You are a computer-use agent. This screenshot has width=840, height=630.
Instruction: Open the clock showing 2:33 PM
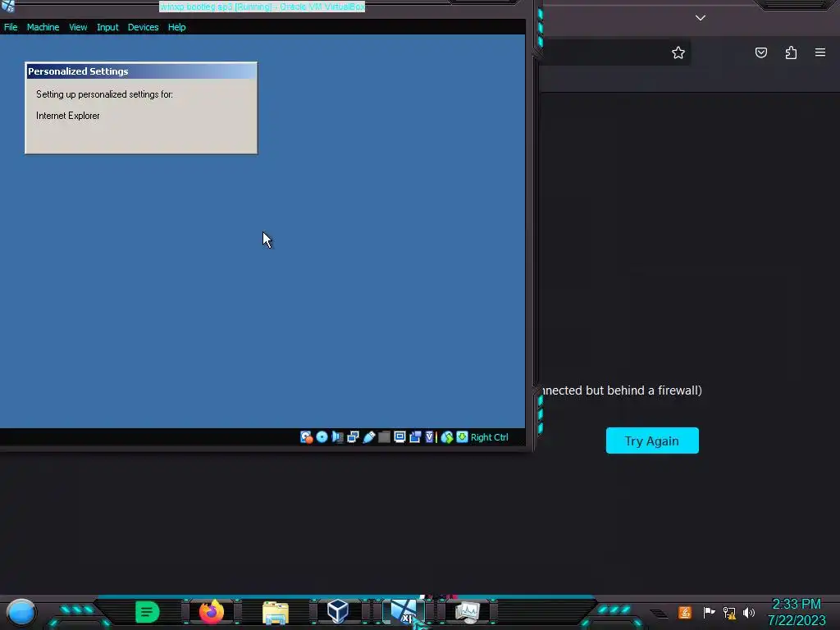pyautogui.click(x=797, y=612)
